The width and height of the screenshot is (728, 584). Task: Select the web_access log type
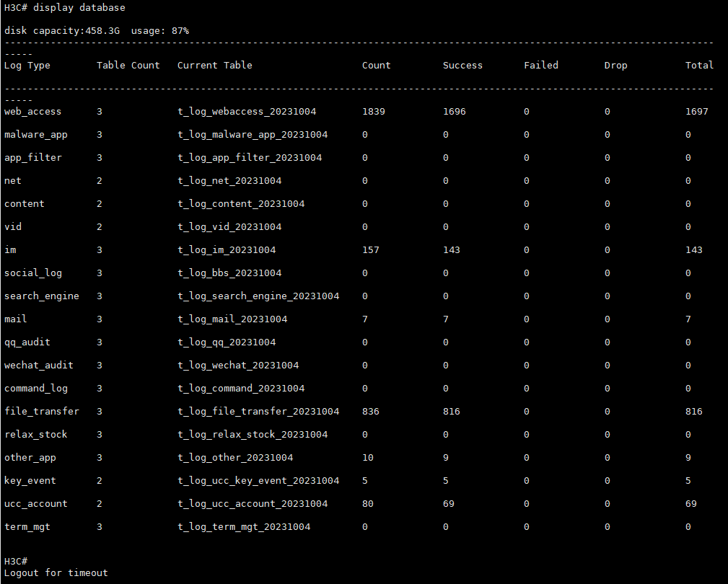pos(32,112)
